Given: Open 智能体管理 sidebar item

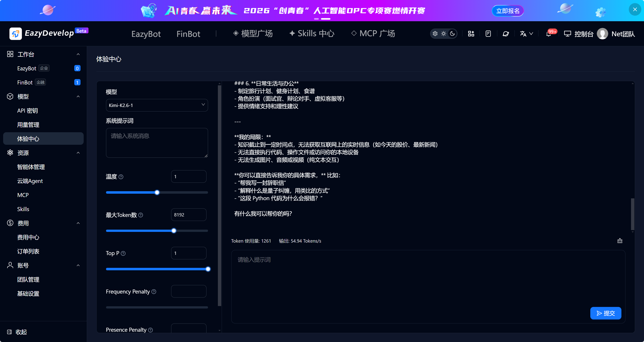Looking at the screenshot, I should tap(43, 167).
